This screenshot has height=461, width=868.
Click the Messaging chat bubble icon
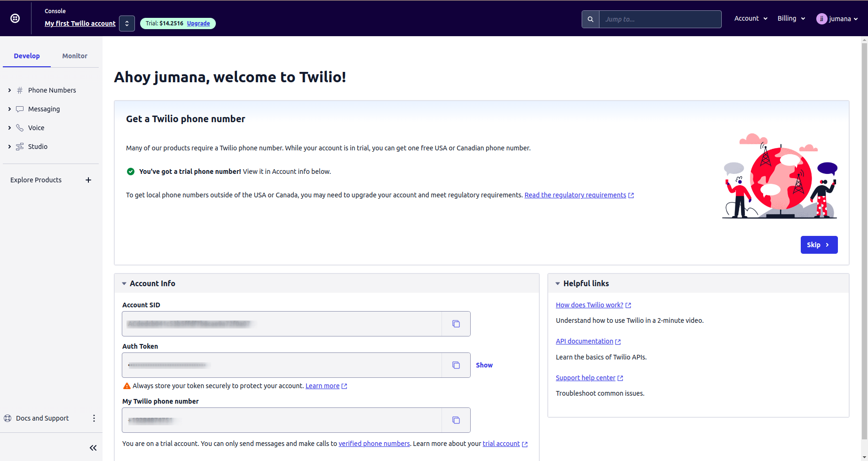[x=20, y=109]
